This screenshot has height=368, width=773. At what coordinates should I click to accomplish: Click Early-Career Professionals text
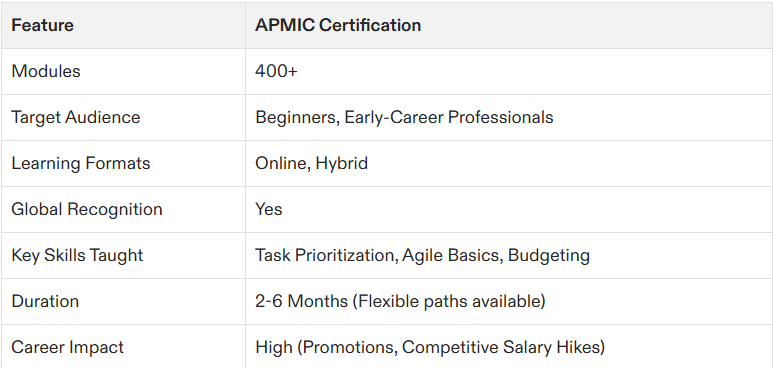click(x=449, y=117)
